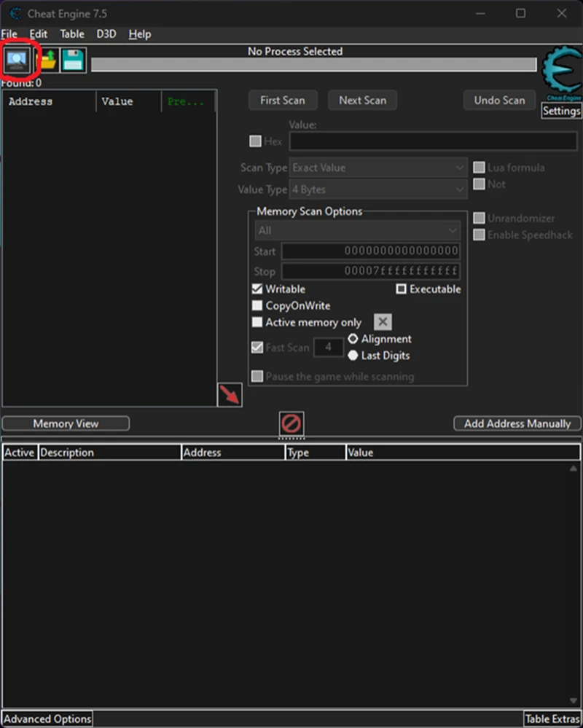
Task: Click the Fast Scan alignment value field
Action: click(x=329, y=348)
